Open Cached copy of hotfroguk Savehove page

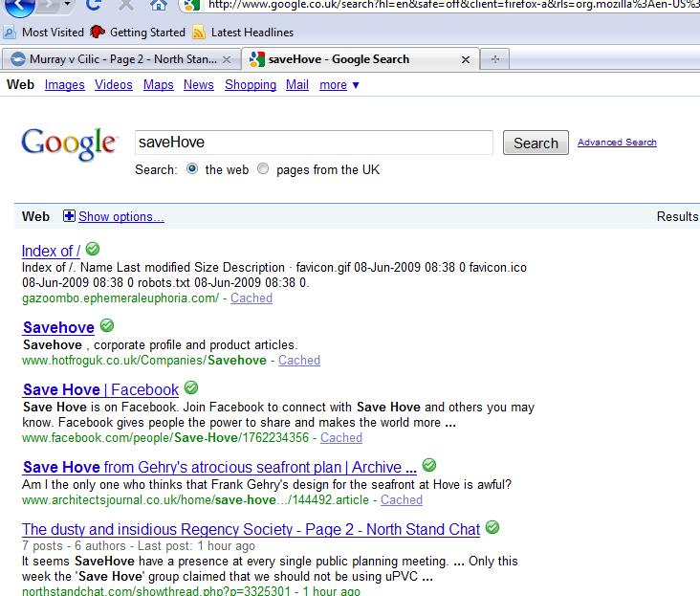pyautogui.click(x=299, y=360)
